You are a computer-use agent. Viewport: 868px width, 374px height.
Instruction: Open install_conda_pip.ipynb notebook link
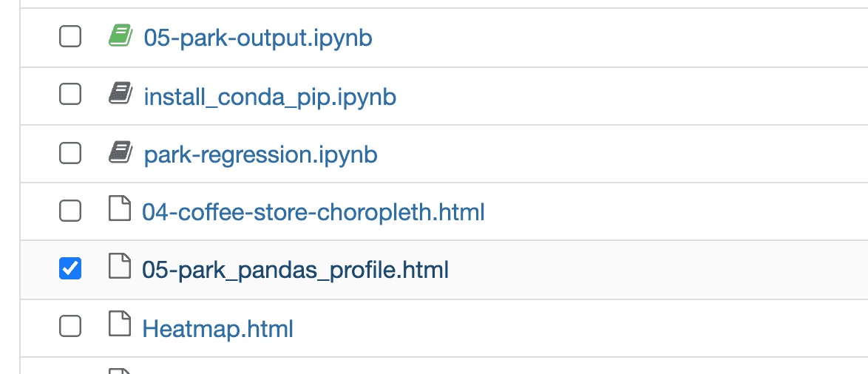pos(270,96)
